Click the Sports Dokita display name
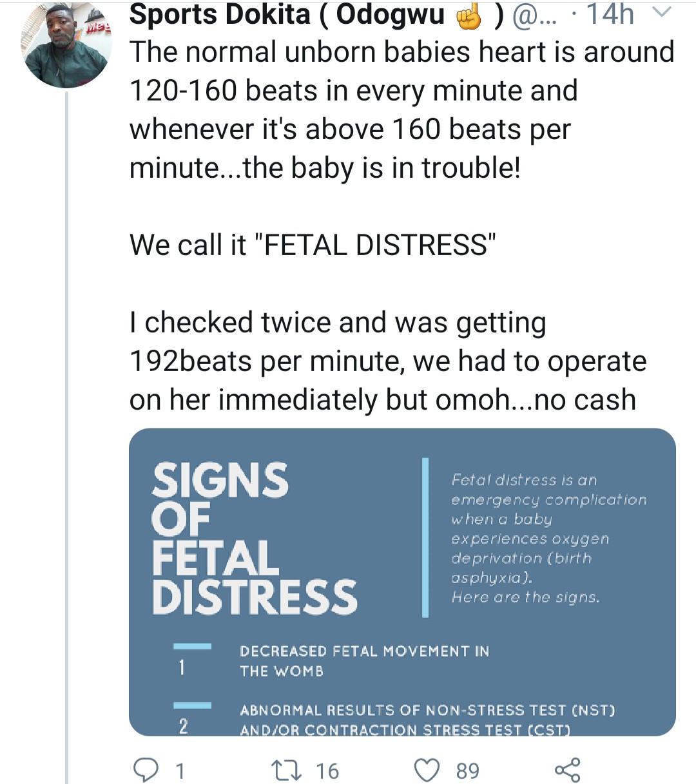This screenshot has height=784, width=696. coord(219,14)
